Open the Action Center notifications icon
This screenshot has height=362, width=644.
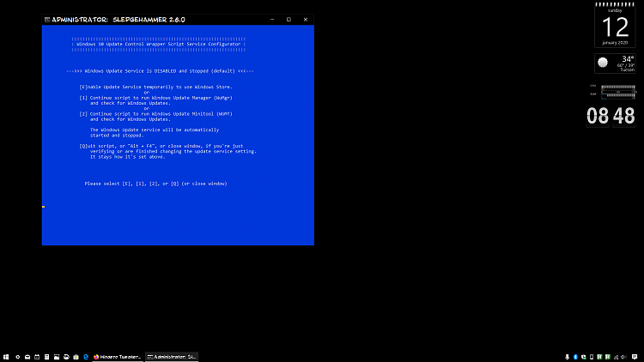point(635,357)
